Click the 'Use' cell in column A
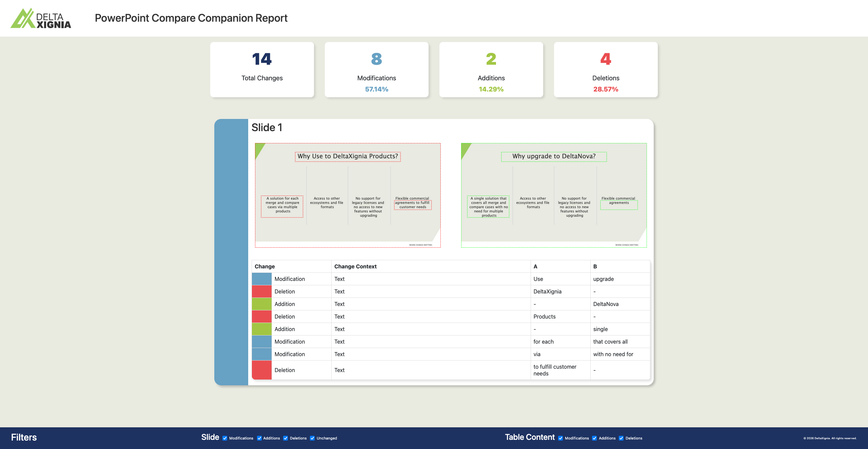The width and height of the screenshot is (868, 449). click(560, 279)
